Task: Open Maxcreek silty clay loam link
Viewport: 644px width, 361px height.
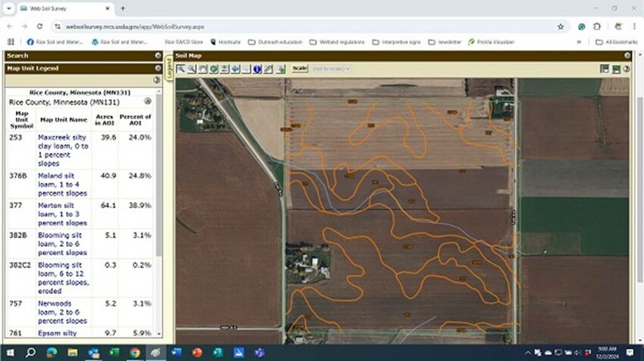Action: 63,150
